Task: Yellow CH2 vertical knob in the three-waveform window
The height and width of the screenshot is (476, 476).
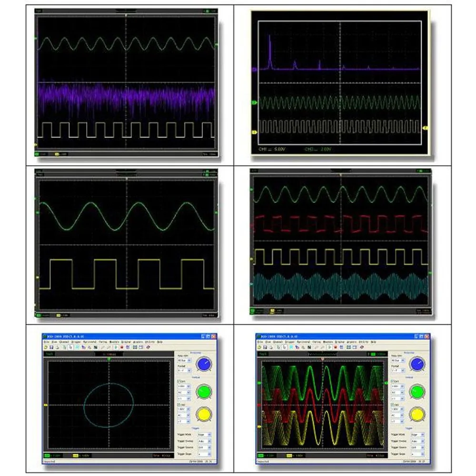Action: (x=417, y=415)
